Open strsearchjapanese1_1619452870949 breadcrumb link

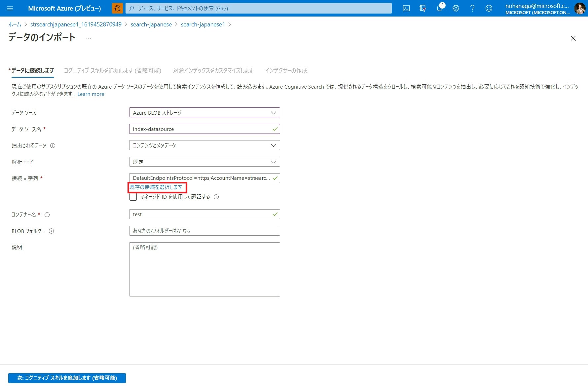tap(76, 24)
